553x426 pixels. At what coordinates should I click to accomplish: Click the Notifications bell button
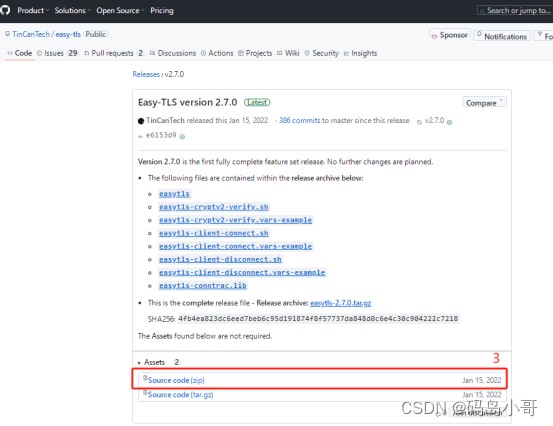[502, 36]
